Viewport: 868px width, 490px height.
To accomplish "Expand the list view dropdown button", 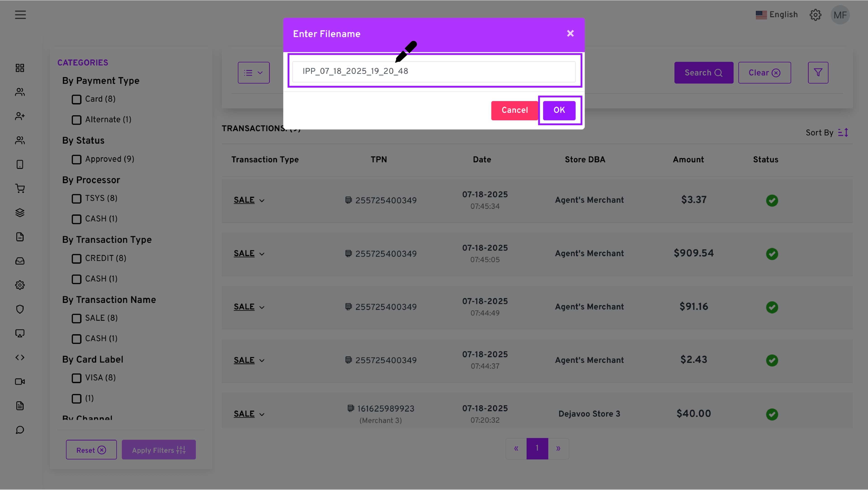I will click(x=253, y=73).
